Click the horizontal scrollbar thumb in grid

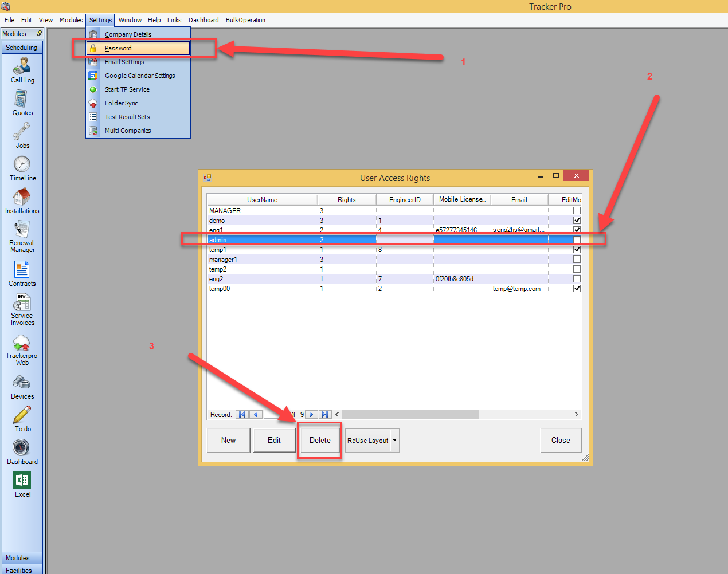(410, 414)
